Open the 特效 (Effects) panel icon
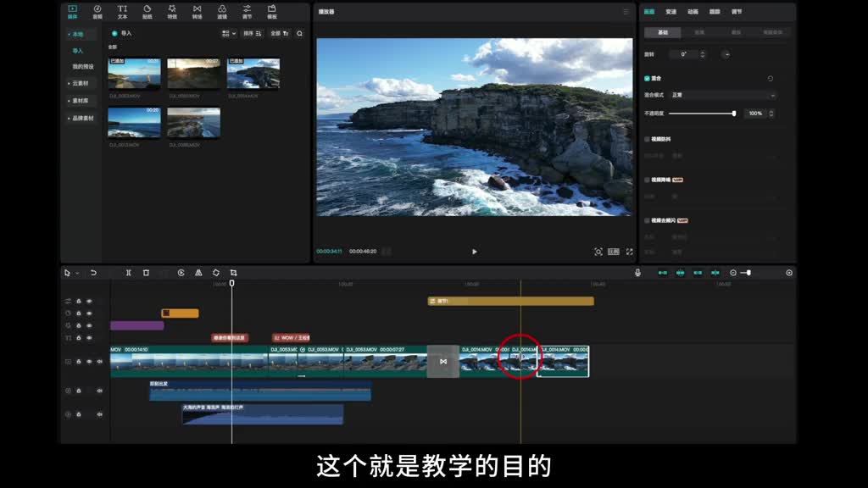 [x=172, y=11]
